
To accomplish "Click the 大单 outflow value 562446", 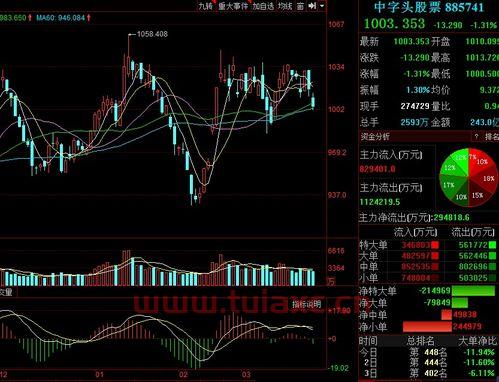I will [473, 256].
